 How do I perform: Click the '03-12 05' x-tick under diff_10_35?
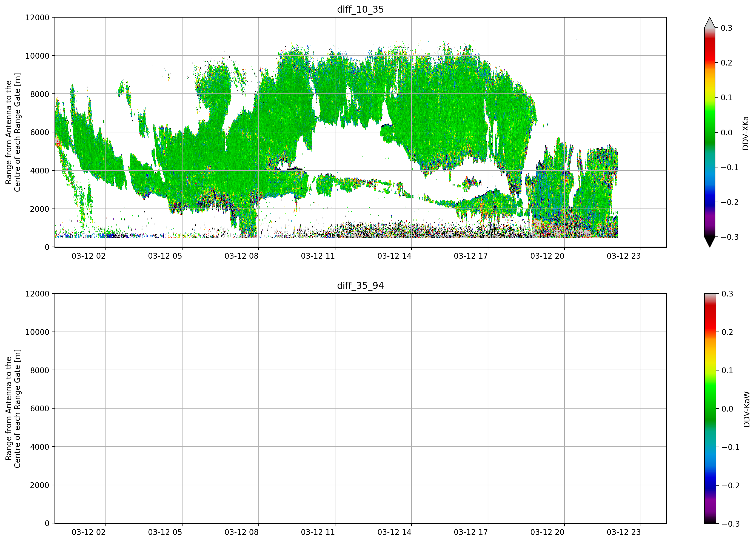coord(165,256)
